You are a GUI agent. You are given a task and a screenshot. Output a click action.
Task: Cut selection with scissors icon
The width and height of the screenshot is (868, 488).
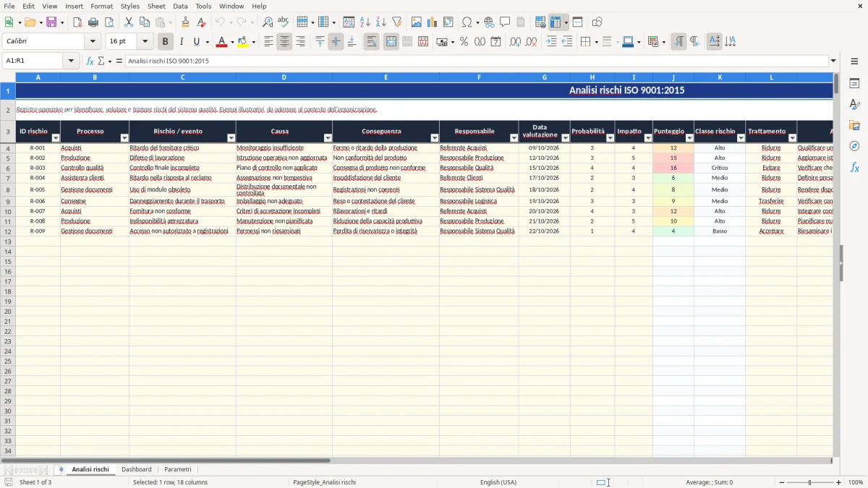pos(129,22)
